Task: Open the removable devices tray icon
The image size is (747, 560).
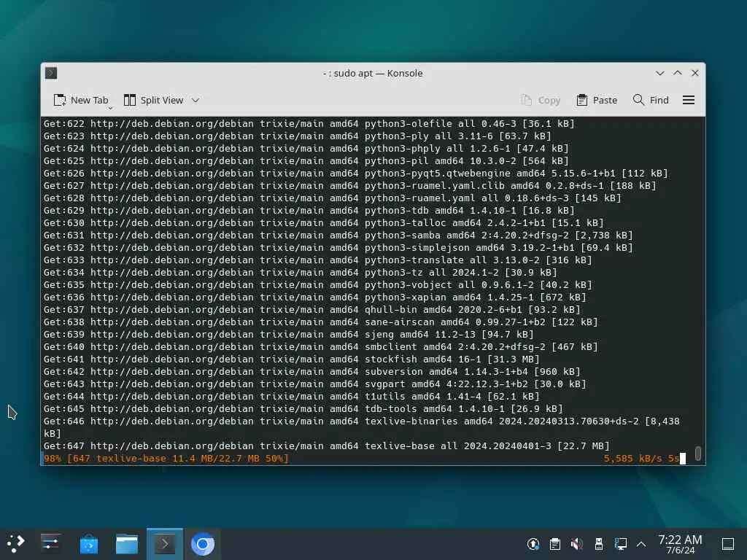Action: pyautogui.click(x=599, y=544)
